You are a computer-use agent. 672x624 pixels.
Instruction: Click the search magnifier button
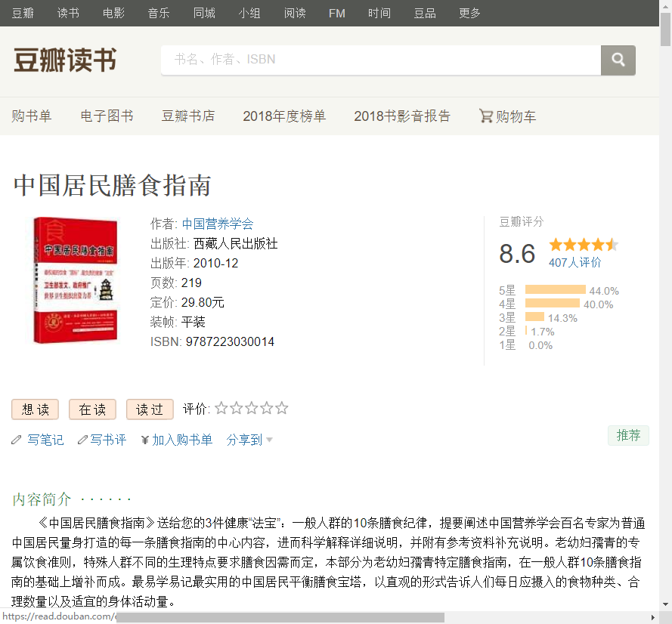point(618,60)
